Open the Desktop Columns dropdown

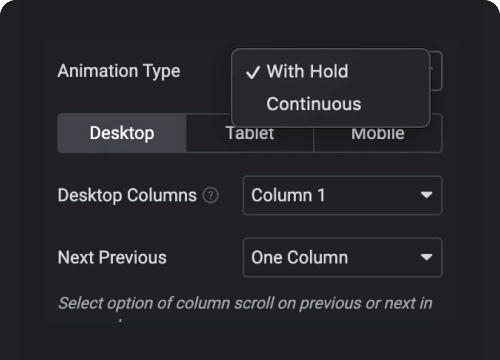(343, 195)
